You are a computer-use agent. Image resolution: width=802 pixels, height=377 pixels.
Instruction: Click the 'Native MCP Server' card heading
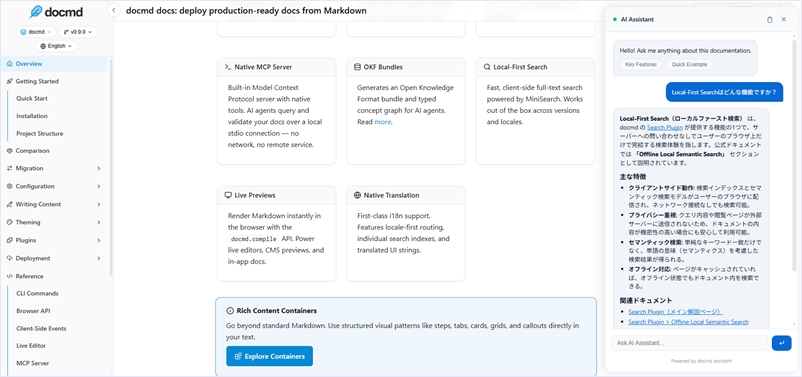click(263, 67)
